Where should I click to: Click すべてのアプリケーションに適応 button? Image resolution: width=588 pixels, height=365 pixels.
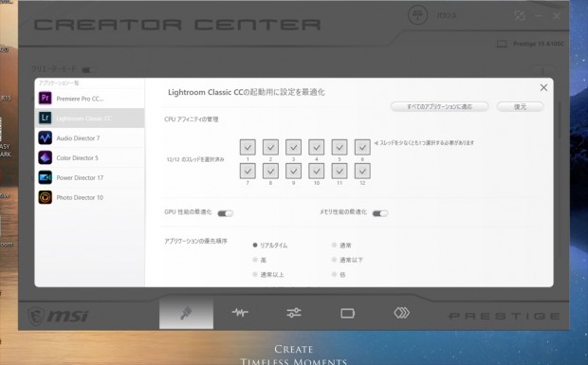point(439,107)
